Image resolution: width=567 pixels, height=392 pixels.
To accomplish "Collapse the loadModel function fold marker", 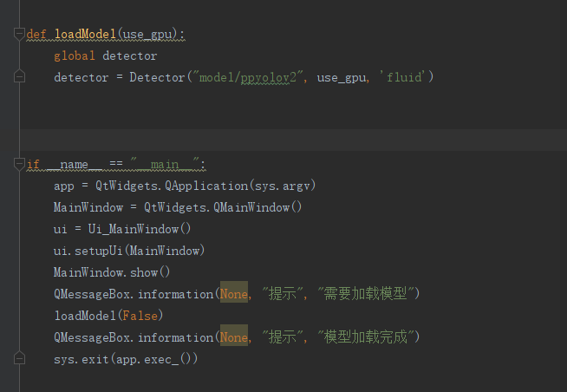I will (19, 34).
